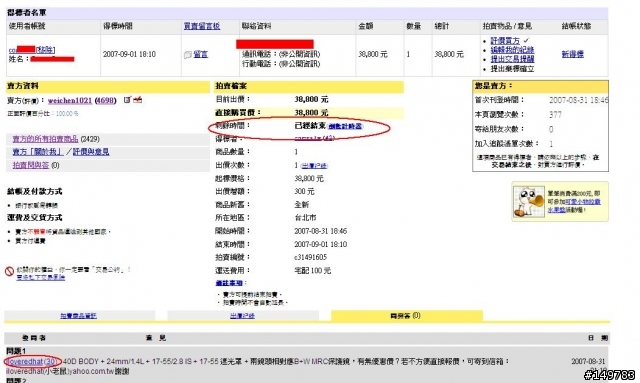Open the redacted winner account link

point(22,50)
